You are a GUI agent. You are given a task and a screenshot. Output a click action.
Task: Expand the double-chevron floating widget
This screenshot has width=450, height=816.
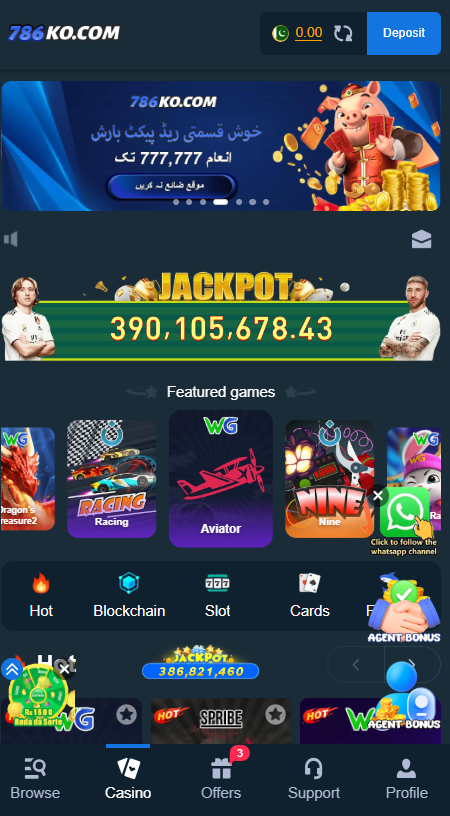(x=11, y=669)
